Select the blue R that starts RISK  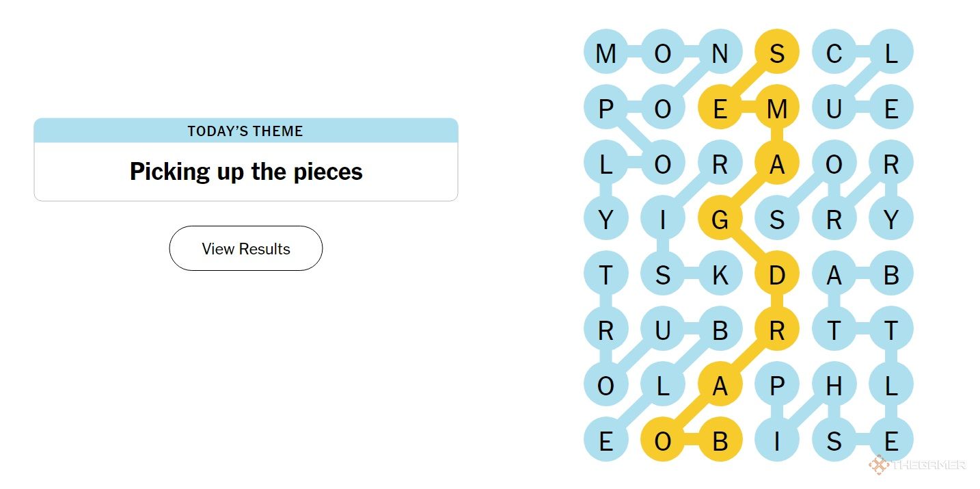720,164
